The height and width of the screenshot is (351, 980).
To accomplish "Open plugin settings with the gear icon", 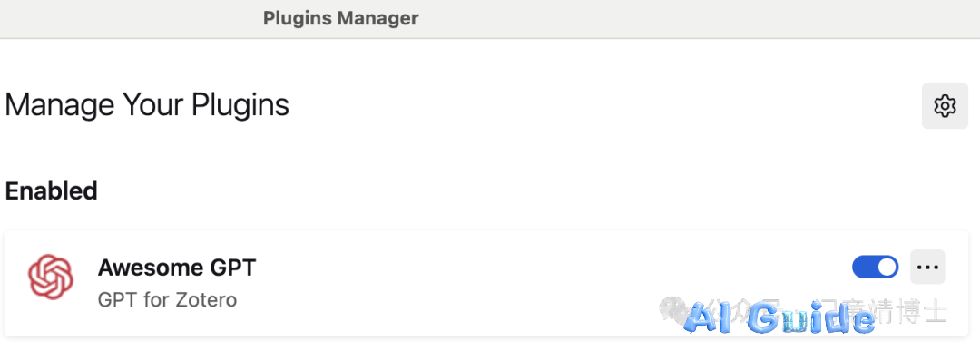I will click(x=945, y=106).
